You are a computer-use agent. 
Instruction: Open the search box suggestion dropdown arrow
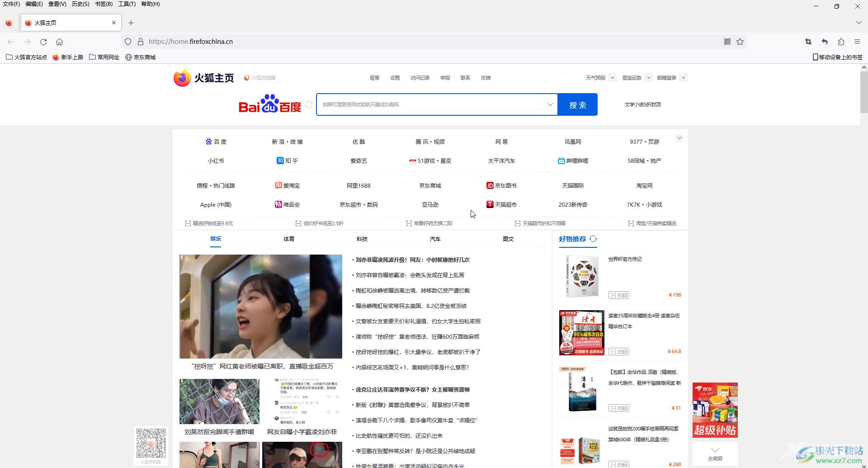[550, 104]
